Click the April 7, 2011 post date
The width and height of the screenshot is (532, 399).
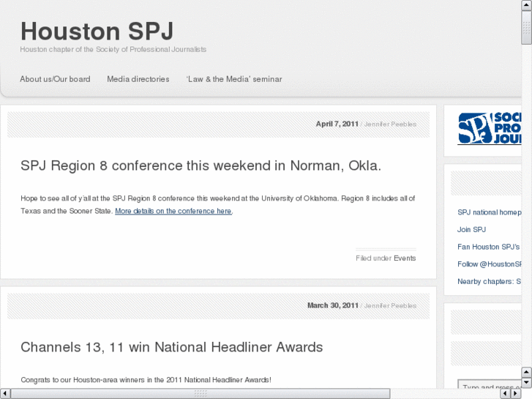[337, 124]
